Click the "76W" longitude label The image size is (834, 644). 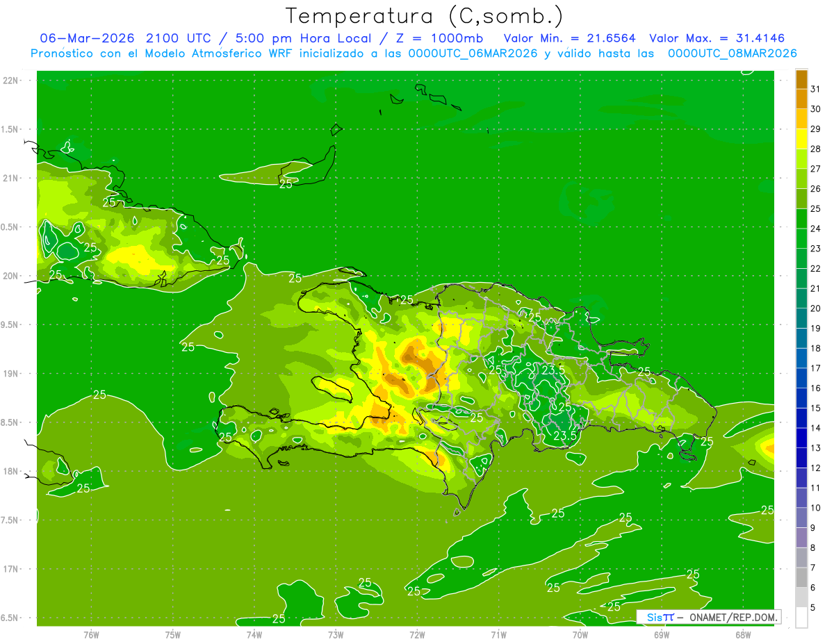coord(91,634)
